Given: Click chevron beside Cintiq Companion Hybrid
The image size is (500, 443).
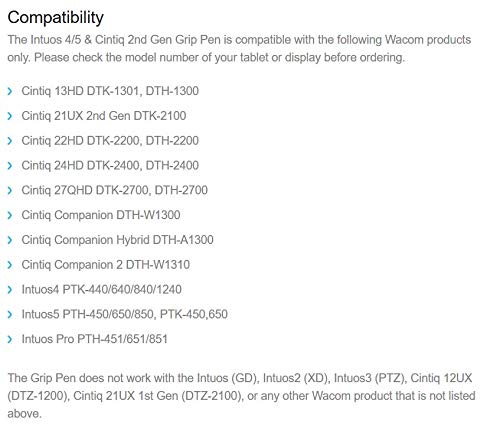Looking at the screenshot, I should (x=10, y=240).
